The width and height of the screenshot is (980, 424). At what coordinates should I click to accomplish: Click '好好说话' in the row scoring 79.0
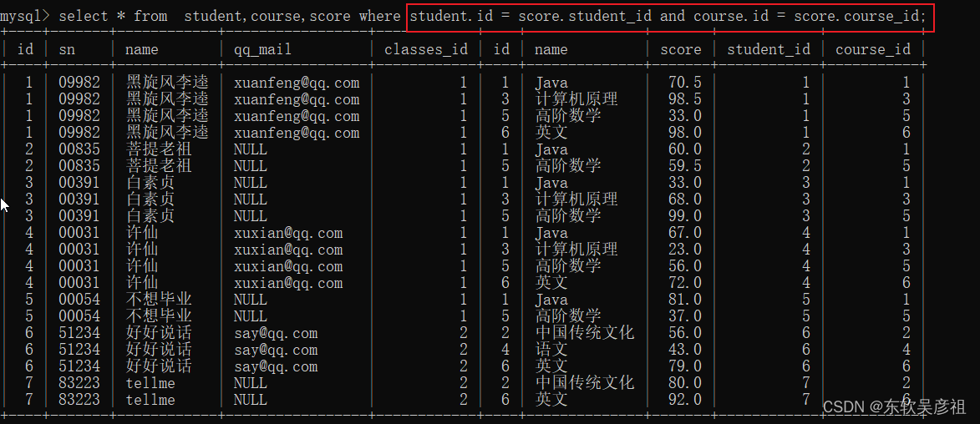(x=159, y=366)
